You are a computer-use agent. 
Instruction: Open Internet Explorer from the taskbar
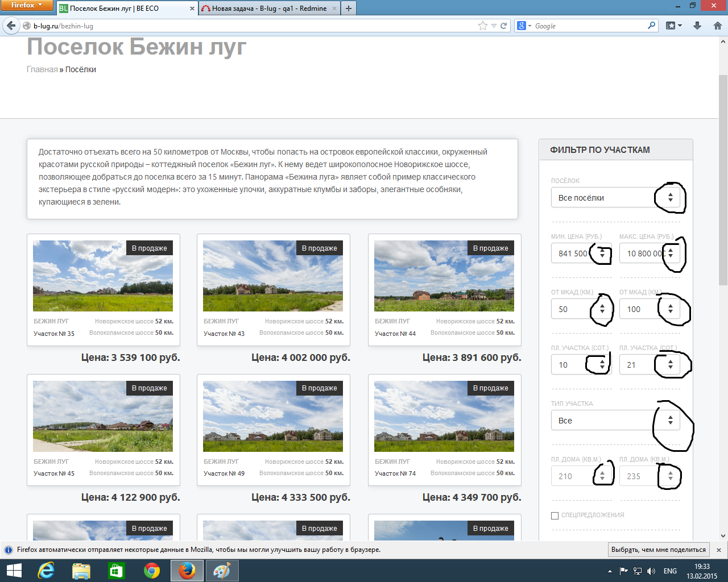pos(46,571)
